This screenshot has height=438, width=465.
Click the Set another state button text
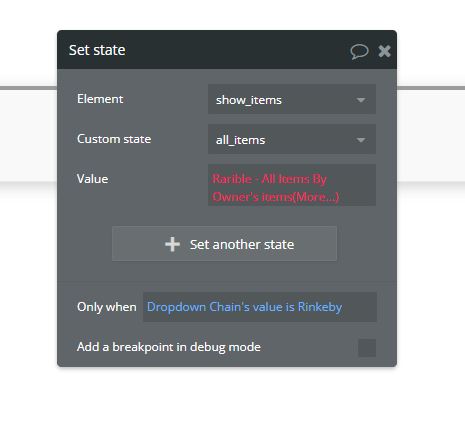click(242, 245)
